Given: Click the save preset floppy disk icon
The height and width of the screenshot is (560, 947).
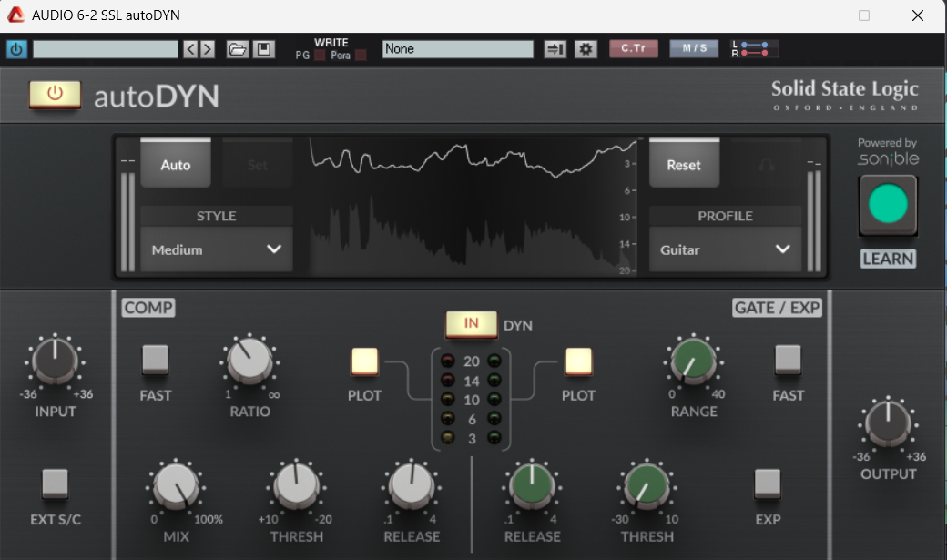Looking at the screenshot, I should [x=264, y=49].
